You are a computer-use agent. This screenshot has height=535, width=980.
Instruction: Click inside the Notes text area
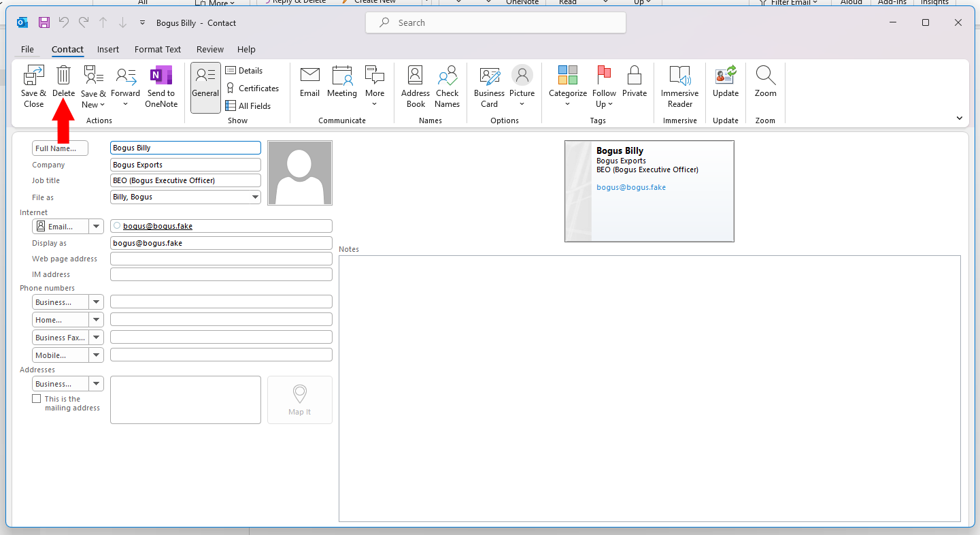[649, 388]
